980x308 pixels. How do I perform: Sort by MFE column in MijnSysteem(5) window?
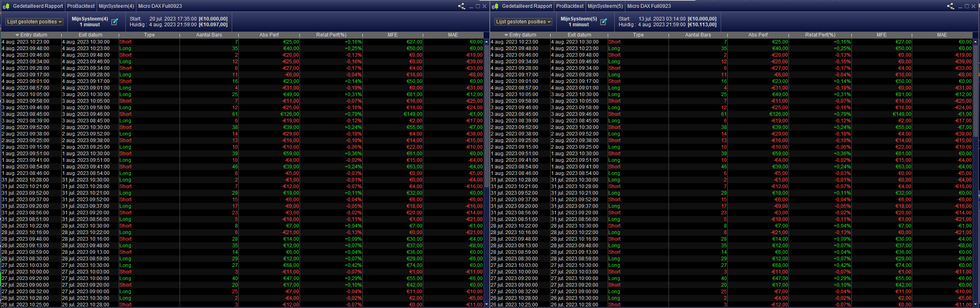pos(882,35)
